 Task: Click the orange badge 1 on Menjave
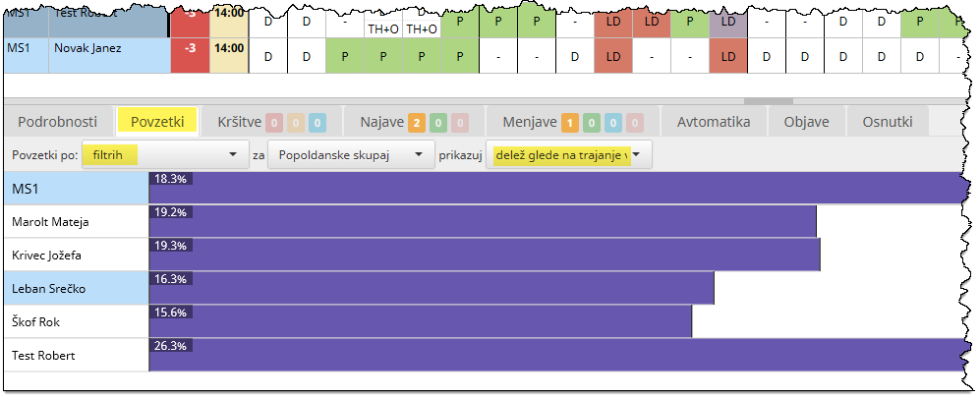click(x=570, y=123)
